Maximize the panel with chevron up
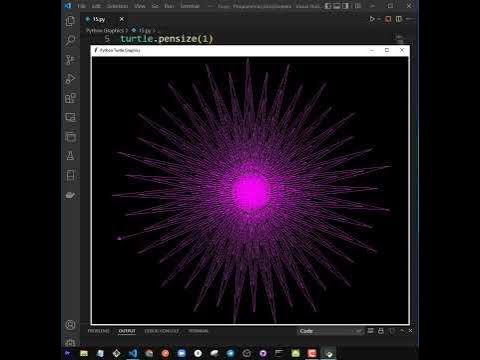 pyautogui.click(x=402, y=331)
